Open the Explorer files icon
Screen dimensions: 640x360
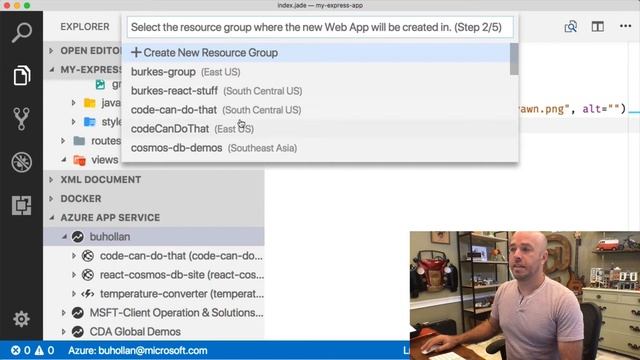(x=21, y=76)
